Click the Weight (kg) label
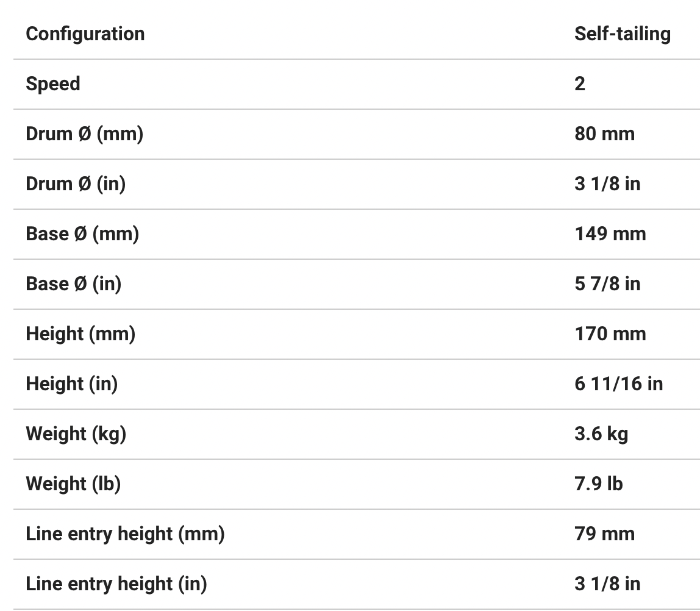Screen dimensions: 700x611 click(76, 434)
